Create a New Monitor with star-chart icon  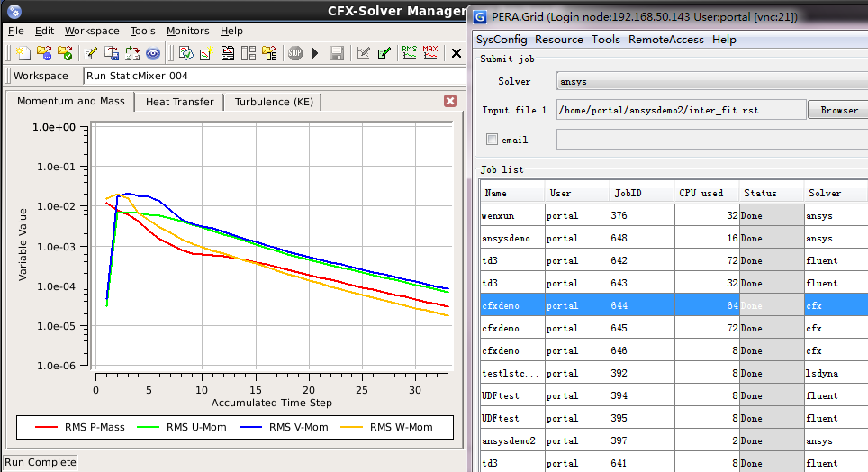coord(206,53)
